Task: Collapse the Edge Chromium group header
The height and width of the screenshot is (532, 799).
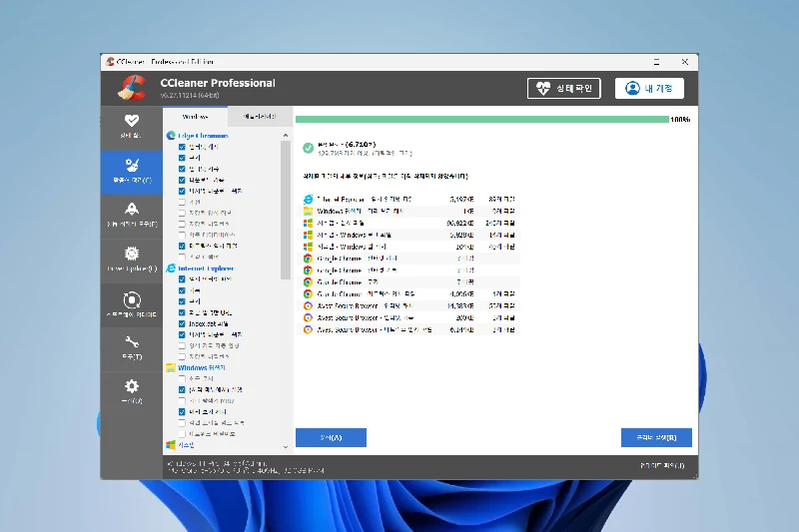Action: pyautogui.click(x=203, y=136)
